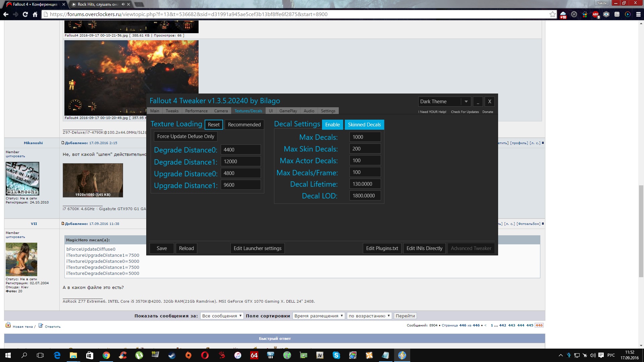This screenshot has width=644, height=362.
Task: Toggle Decal Settings Enable button
Action: coord(332,125)
